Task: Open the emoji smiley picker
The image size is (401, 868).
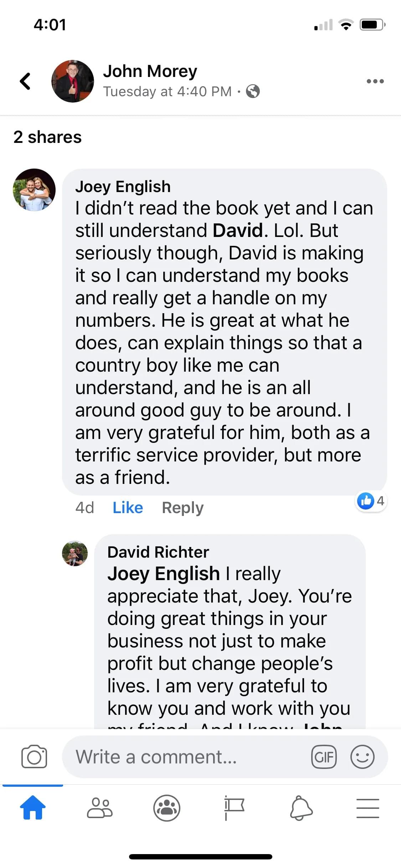Action: tap(363, 756)
